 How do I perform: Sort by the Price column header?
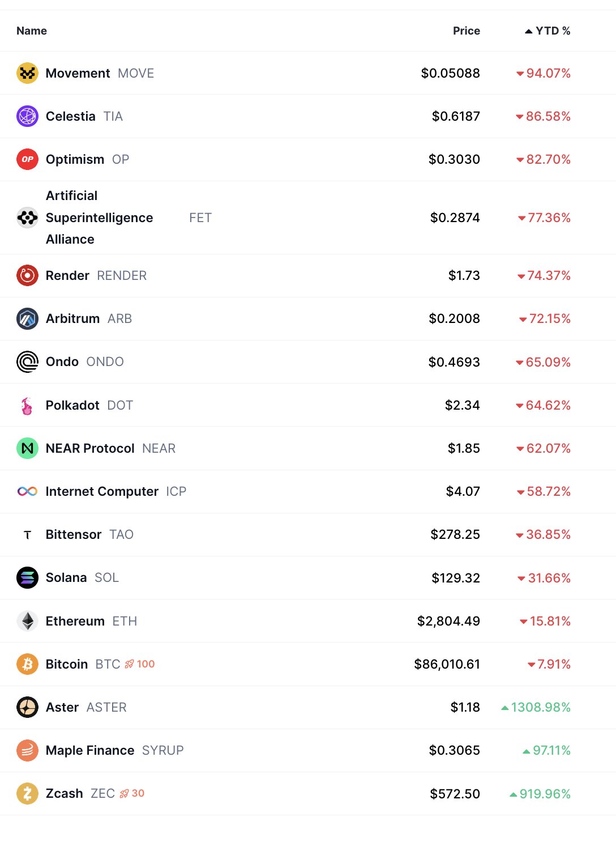466,31
